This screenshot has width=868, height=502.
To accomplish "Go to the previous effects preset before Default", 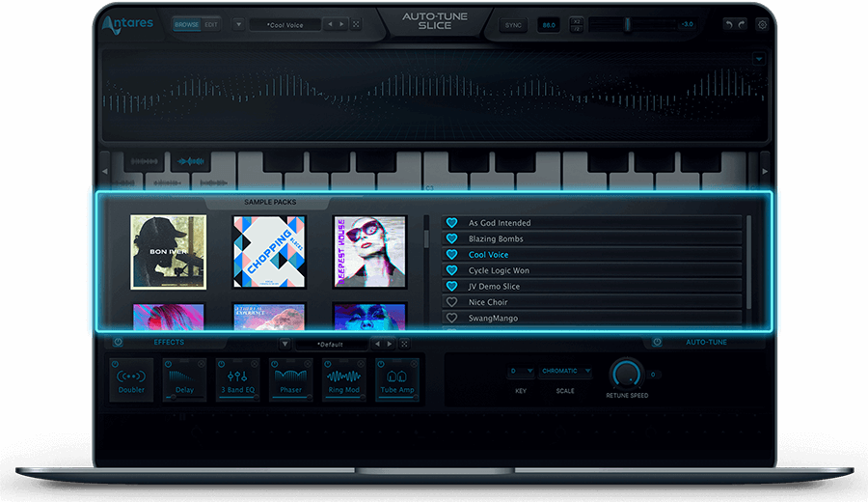I will point(377,344).
